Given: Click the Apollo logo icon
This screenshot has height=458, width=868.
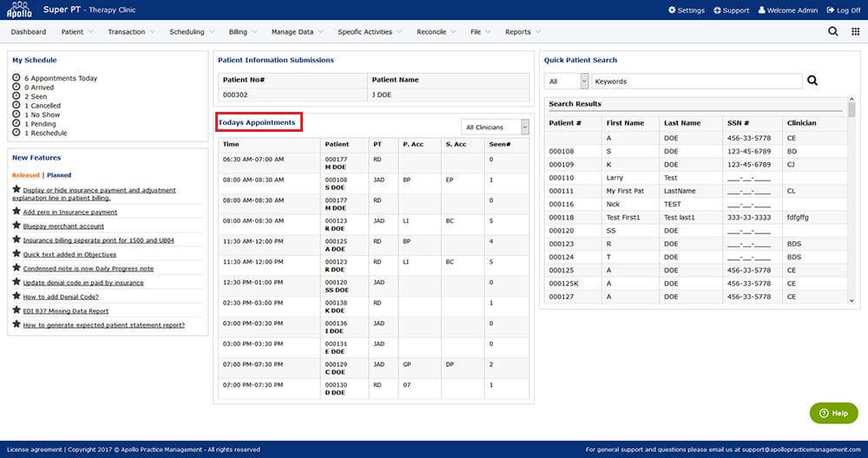Looking at the screenshot, I should pyautogui.click(x=19, y=10).
